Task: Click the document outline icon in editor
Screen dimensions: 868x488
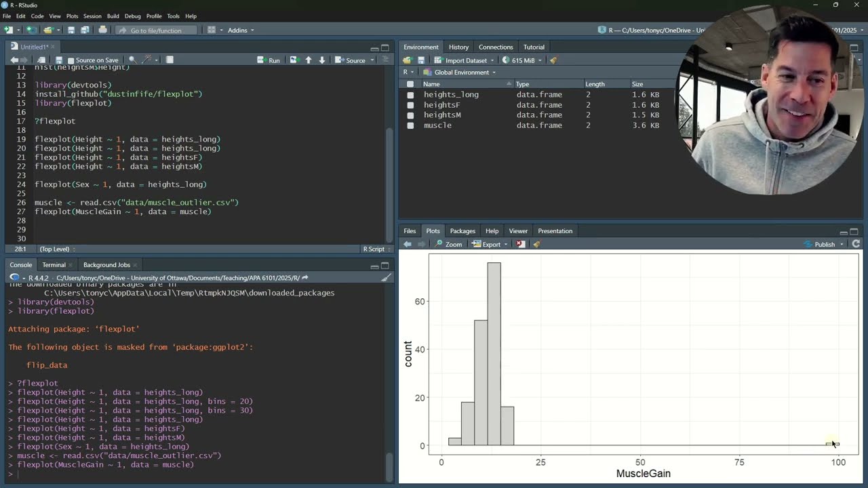Action: (385, 60)
